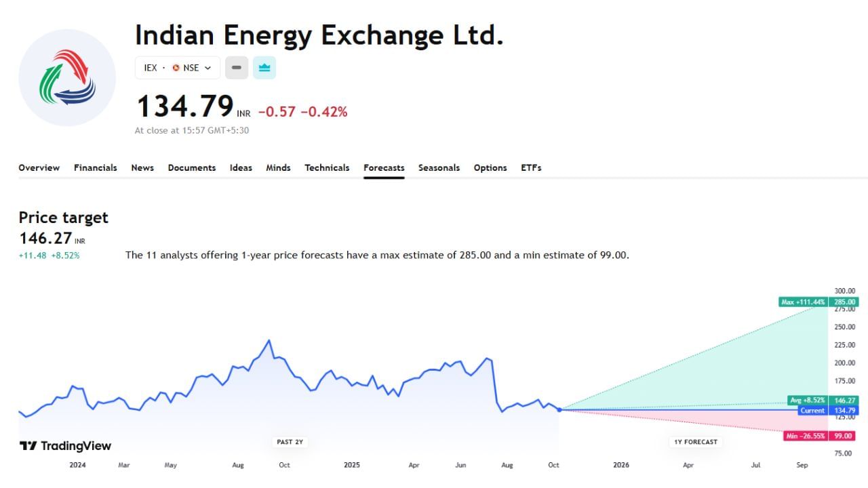Click the PAST 2Y chart label
868x488 pixels.
tap(290, 441)
